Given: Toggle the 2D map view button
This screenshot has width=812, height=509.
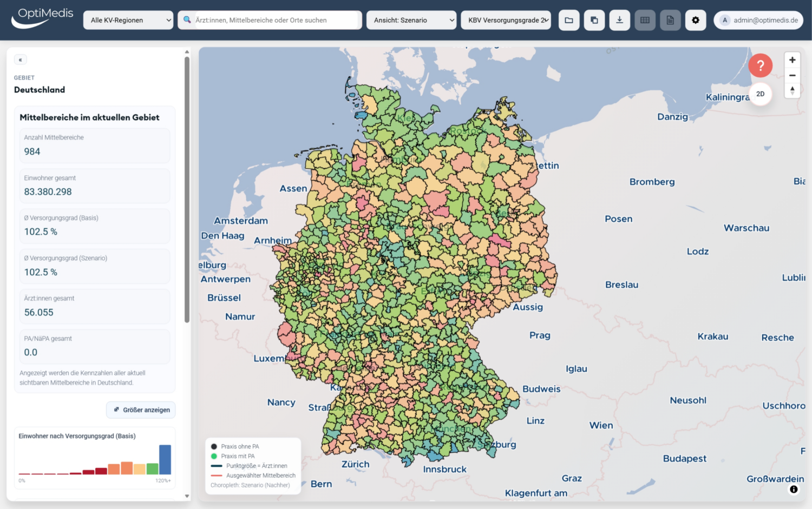Looking at the screenshot, I should pos(761,94).
